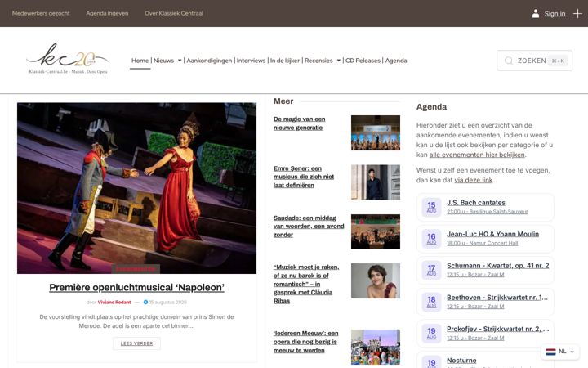Open the Beethoven Strijkkwartet event
Viewport: 588px width, 368px height.
(x=497, y=298)
